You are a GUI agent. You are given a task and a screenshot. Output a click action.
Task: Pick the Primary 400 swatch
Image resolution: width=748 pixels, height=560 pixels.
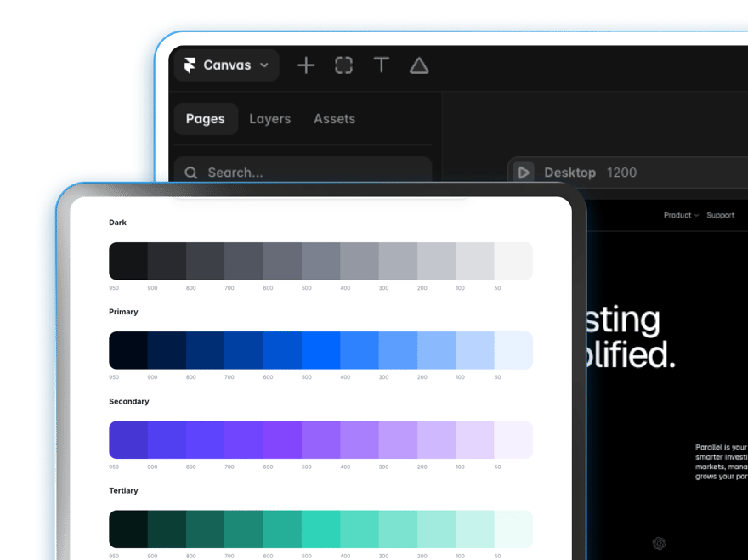click(x=360, y=350)
